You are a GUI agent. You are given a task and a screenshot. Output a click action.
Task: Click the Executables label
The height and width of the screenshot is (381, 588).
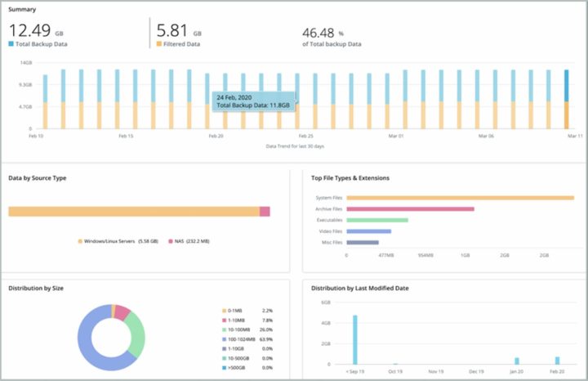pyautogui.click(x=330, y=220)
